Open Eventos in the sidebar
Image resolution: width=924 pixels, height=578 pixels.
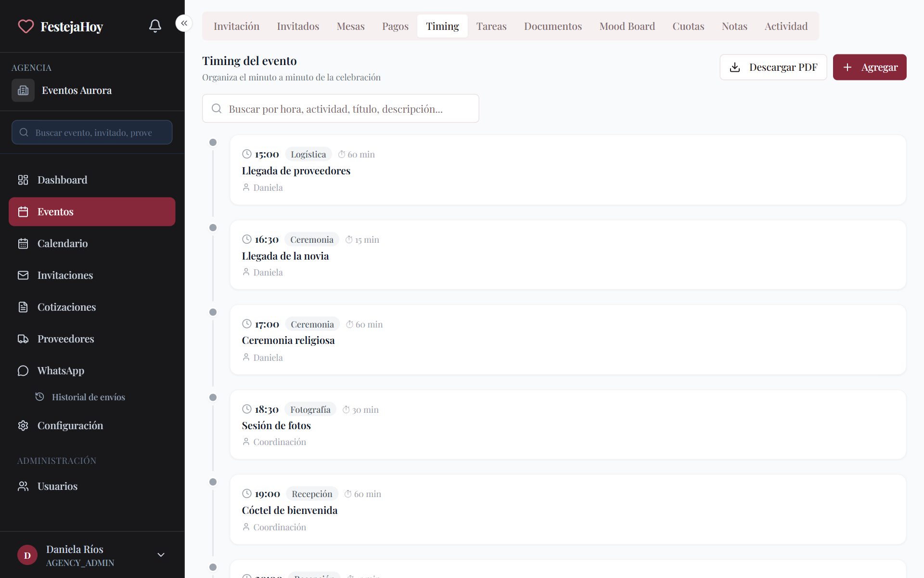[92, 211]
